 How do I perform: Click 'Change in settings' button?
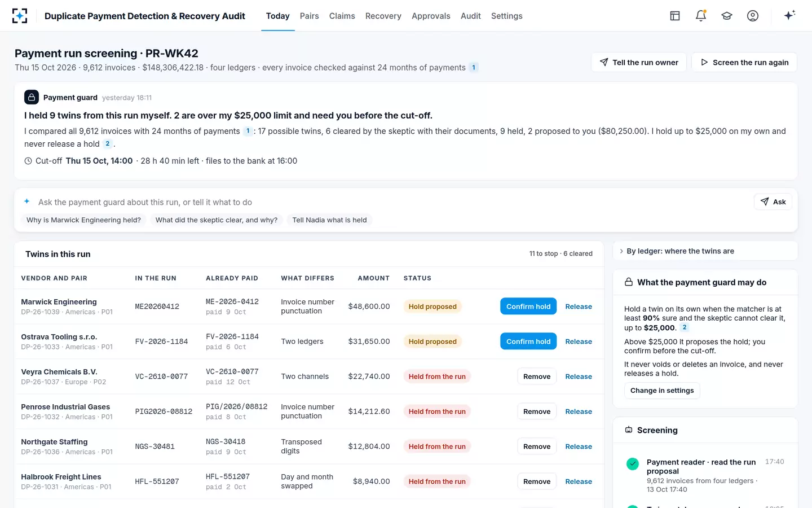[662, 391]
